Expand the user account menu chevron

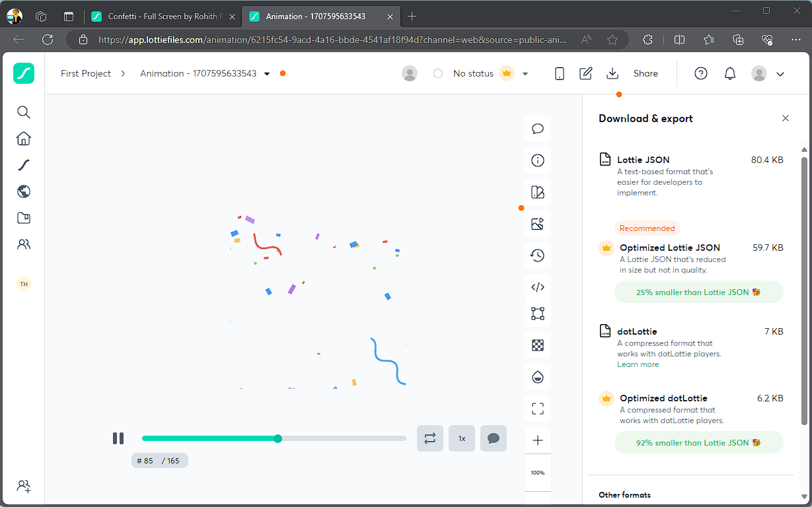click(x=780, y=74)
